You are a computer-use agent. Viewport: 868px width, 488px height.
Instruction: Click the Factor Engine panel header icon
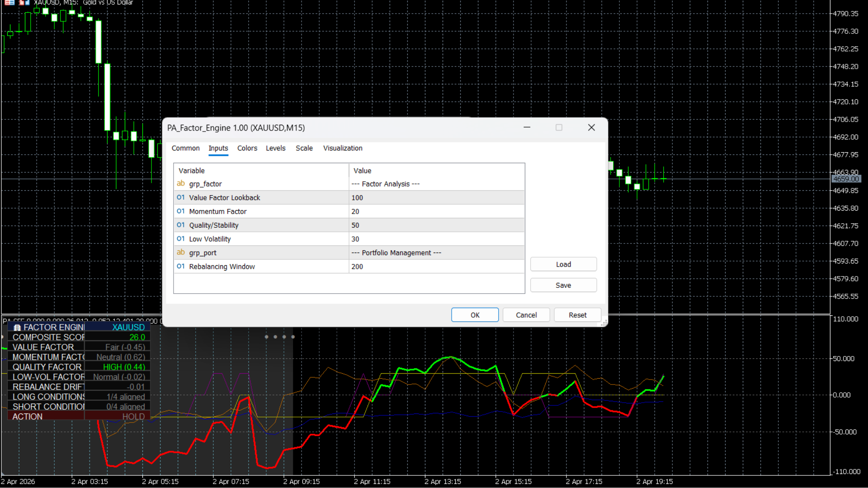coord(17,328)
